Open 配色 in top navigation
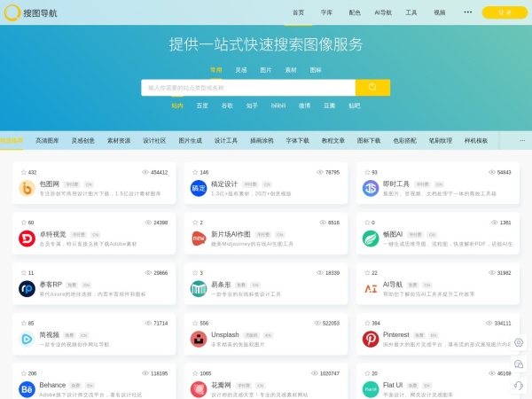This screenshot has width=532, height=399. coord(355,12)
